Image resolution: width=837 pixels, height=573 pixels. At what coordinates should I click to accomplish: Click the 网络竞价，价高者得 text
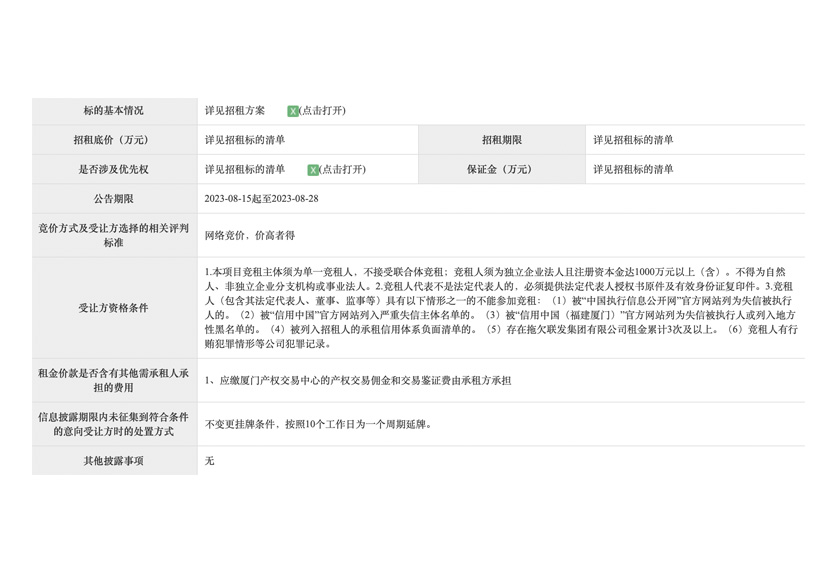(x=249, y=236)
